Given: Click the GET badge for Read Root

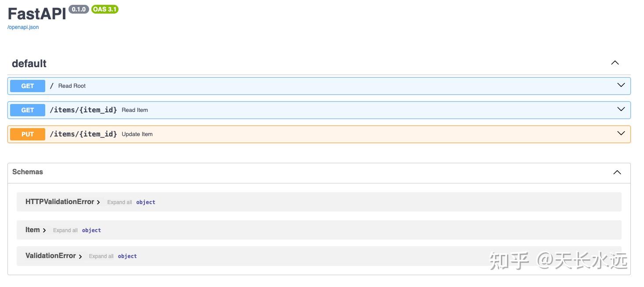Looking at the screenshot, I should pos(28,86).
